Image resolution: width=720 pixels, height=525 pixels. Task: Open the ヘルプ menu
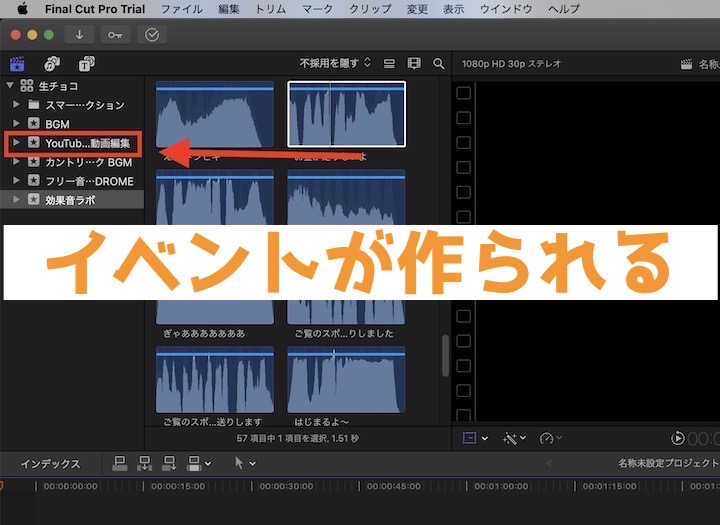(564, 9)
